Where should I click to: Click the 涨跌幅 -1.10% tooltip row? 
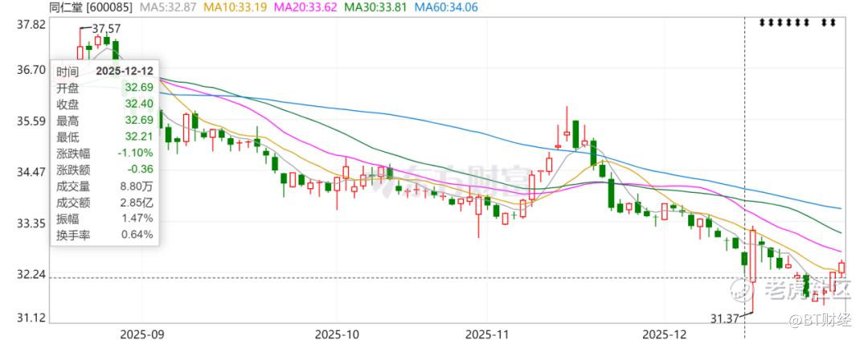[104, 153]
